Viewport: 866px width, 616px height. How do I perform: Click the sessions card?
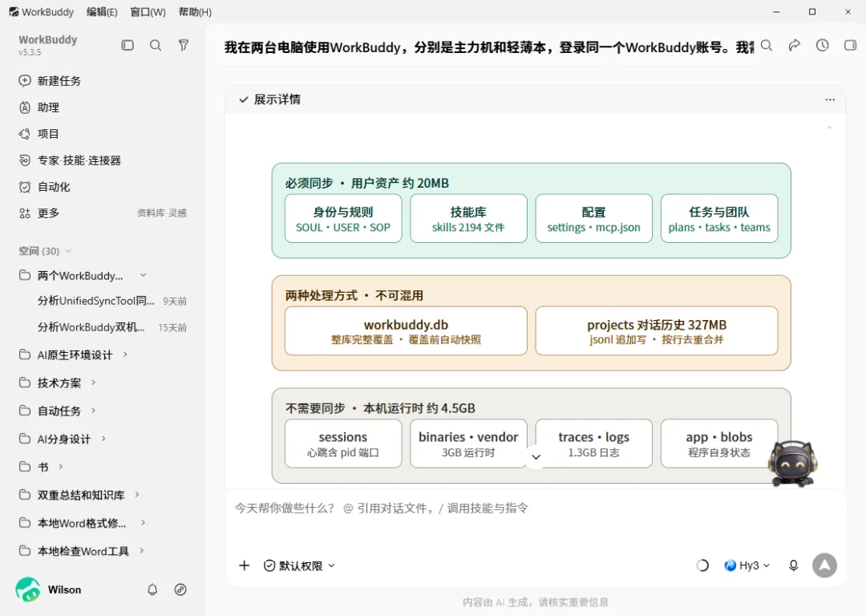click(343, 444)
